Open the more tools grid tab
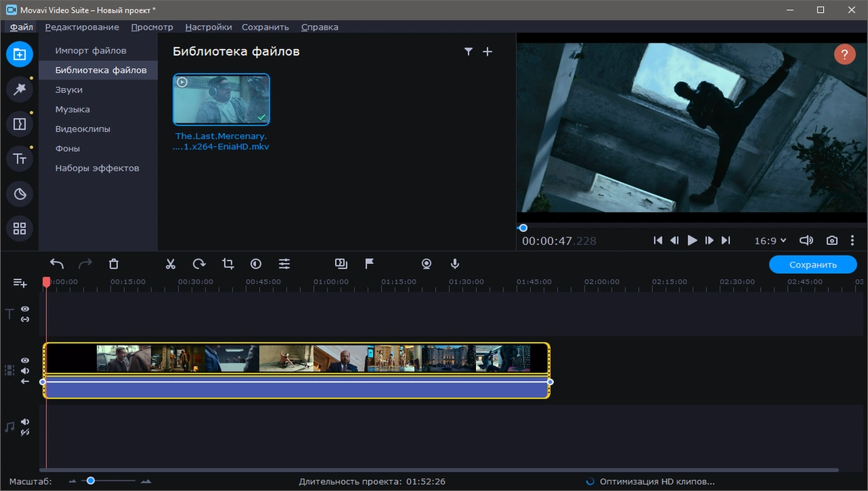The width and height of the screenshot is (868, 491). click(20, 229)
